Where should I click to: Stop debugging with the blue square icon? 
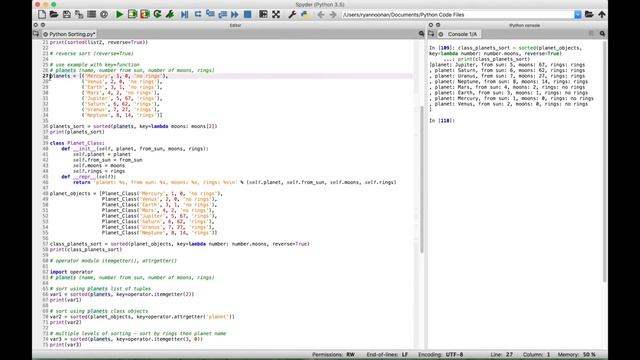click(247, 14)
